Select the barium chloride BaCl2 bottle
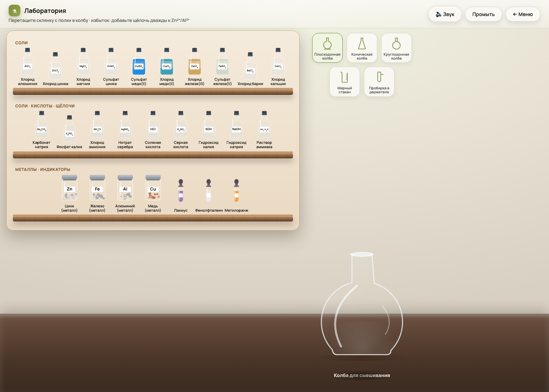Viewport: 549px width, 392px height. [x=250, y=66]
